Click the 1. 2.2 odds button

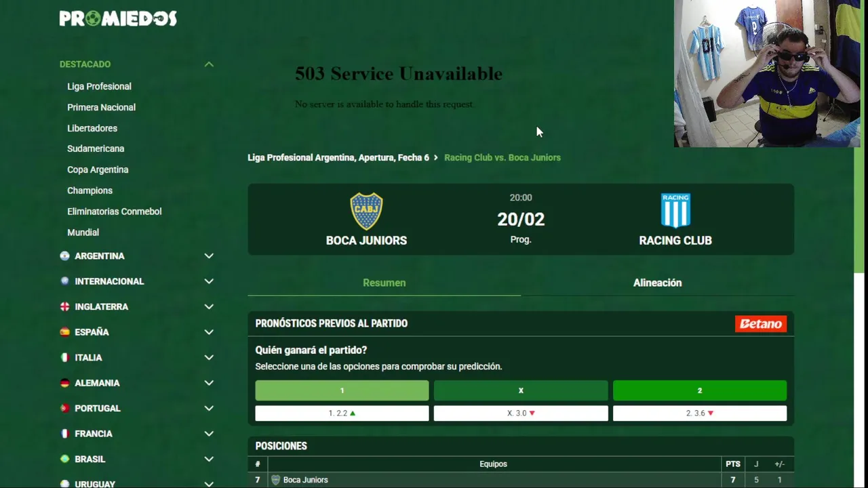342,413
